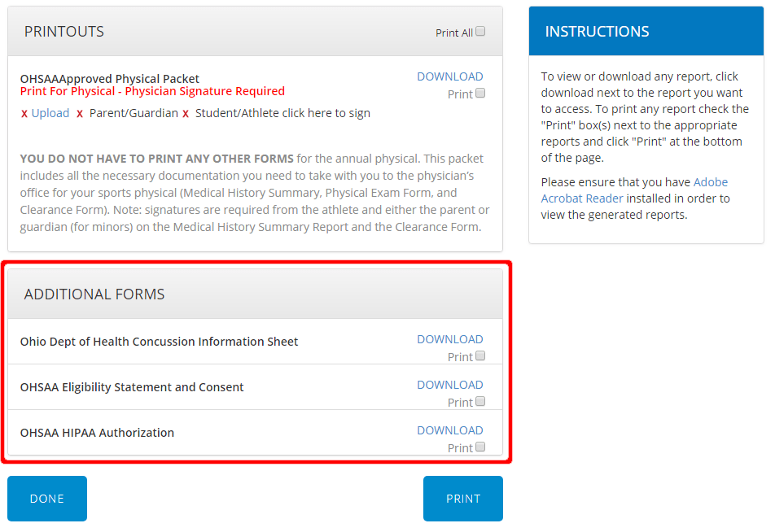This screenshot has height=532, width=775.
Task: Check Print for Concussion Information Sheet
Action: tap(480, 355)
